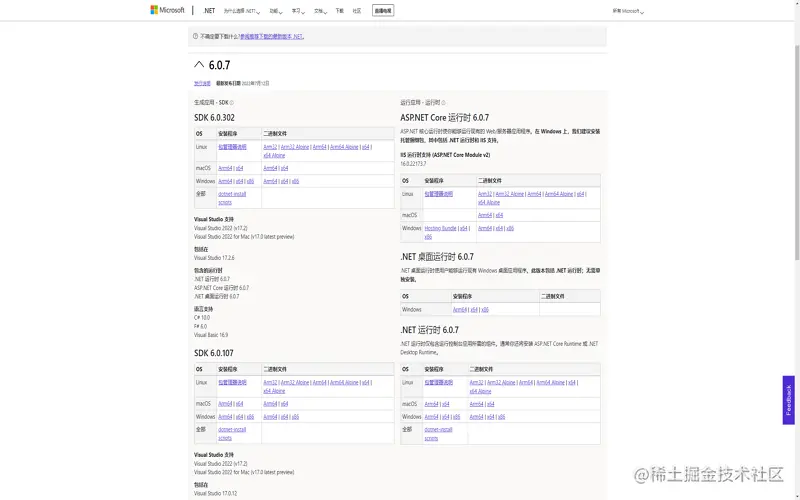The height and width of the screenshot is (500, 800).
Task: Open the 发行说明 release notes link
Action: pos(202,83)
